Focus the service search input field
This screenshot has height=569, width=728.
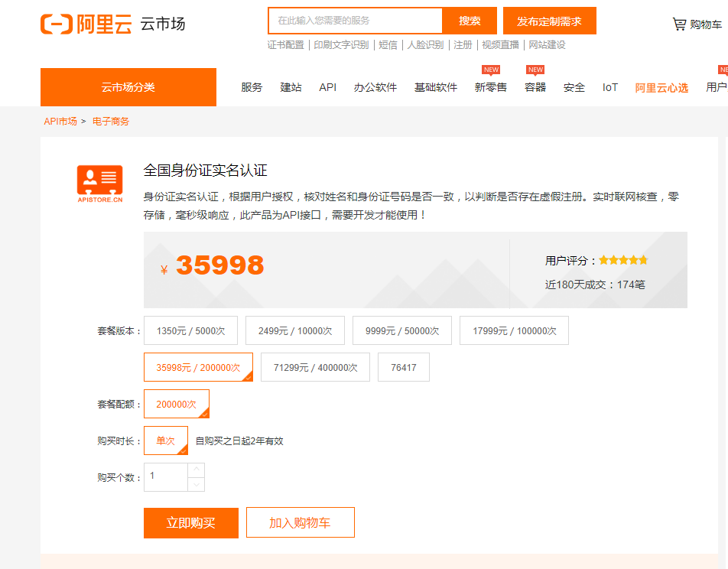coord(355,21)
